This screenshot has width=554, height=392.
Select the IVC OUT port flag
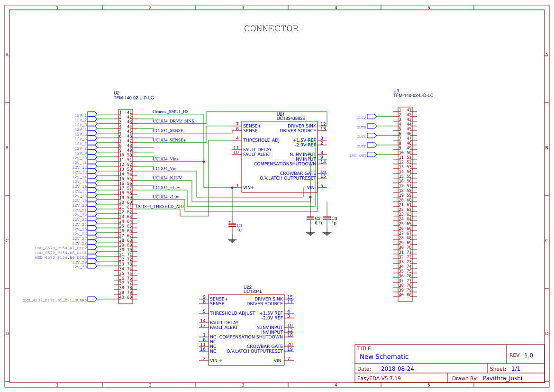click(x=372, y=155)
